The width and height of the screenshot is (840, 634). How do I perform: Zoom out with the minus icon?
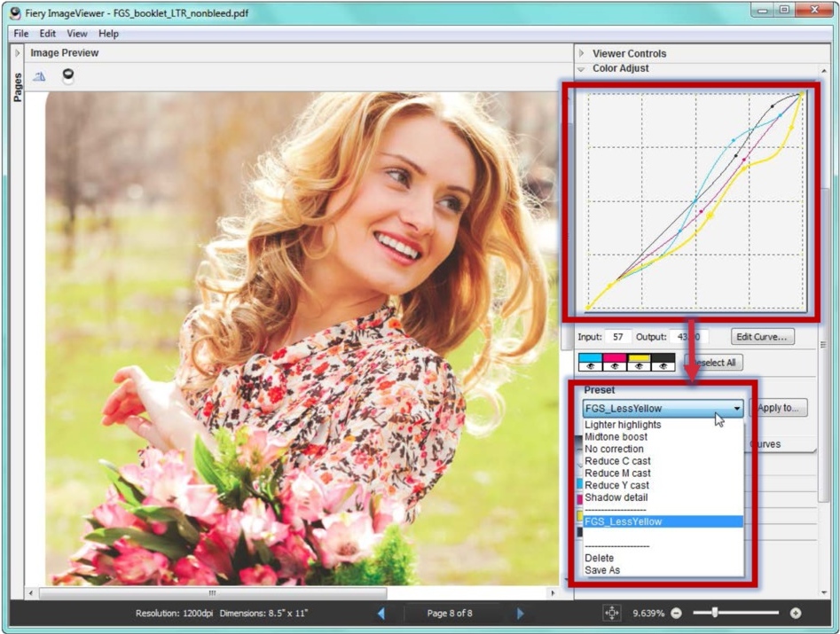(675, 612)
